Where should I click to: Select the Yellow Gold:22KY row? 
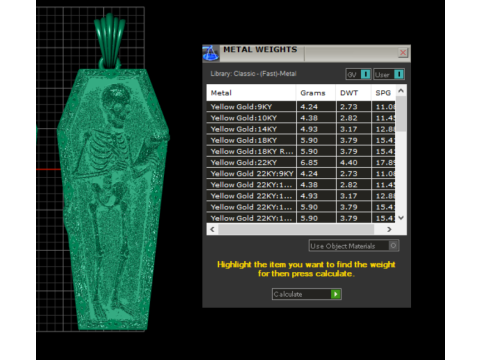301,162
